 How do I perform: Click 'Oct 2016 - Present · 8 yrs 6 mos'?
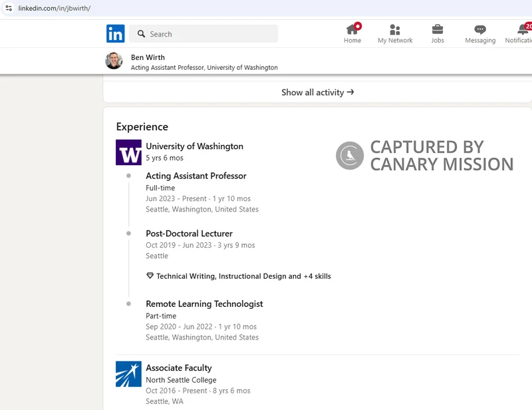tap(198, 391)
